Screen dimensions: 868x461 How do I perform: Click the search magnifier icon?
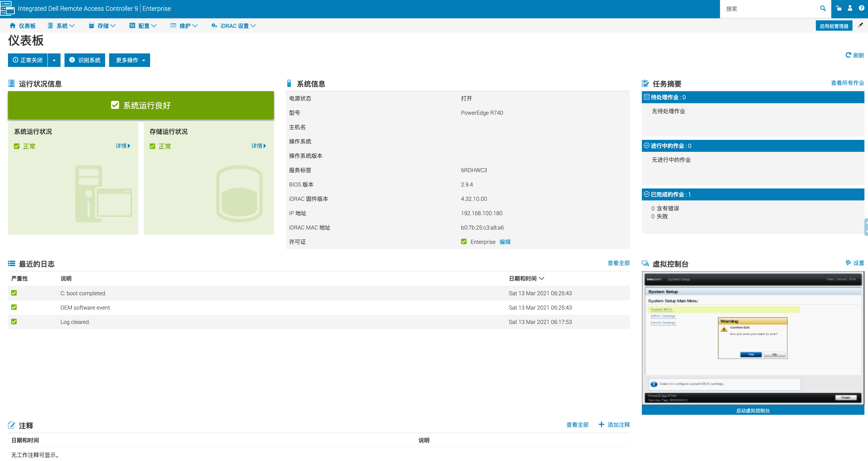823,8
